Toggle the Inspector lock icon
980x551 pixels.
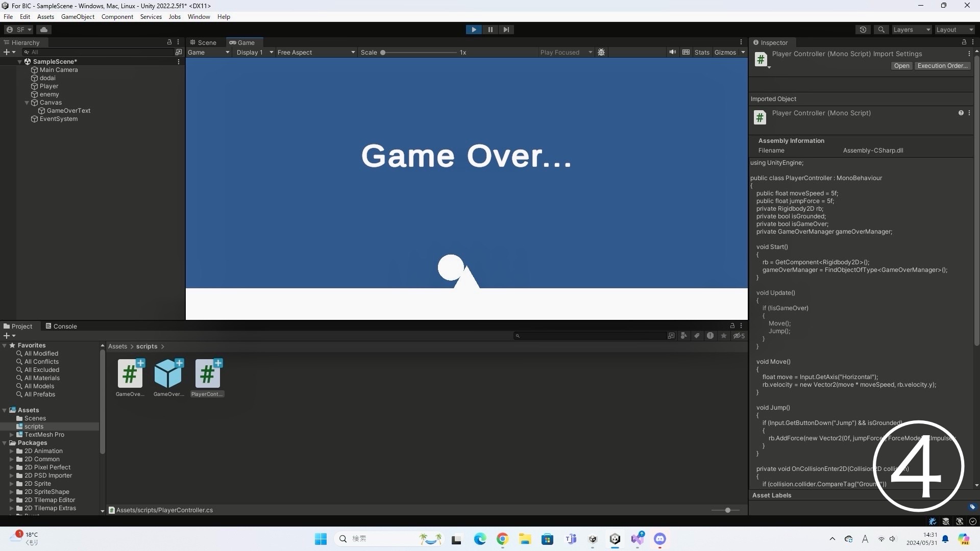964,42
